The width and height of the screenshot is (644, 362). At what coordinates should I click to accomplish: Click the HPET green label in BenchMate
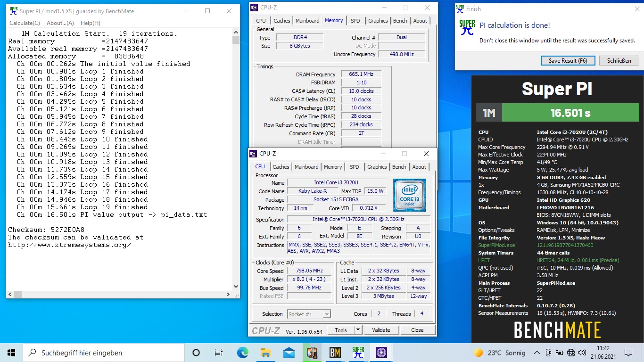484,260
